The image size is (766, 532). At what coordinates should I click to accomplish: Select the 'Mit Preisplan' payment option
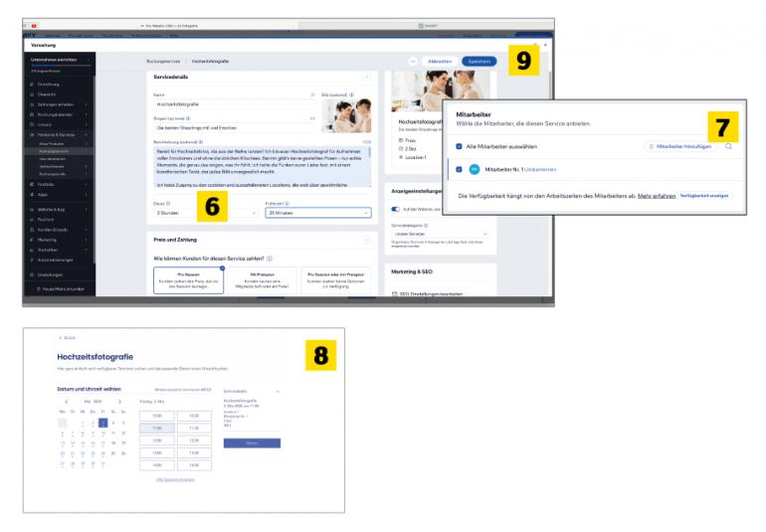(263, 280)
